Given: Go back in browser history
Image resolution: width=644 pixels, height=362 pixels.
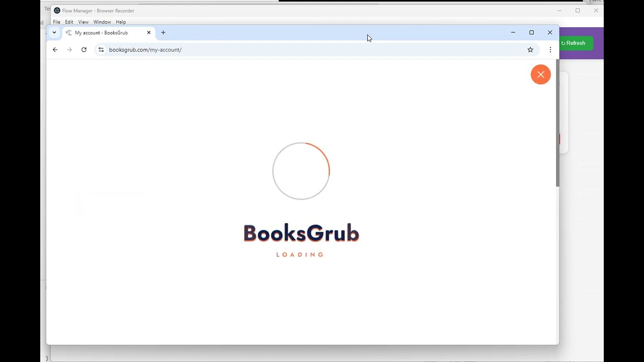Looking at the screenshot, I should coord(55,50).
